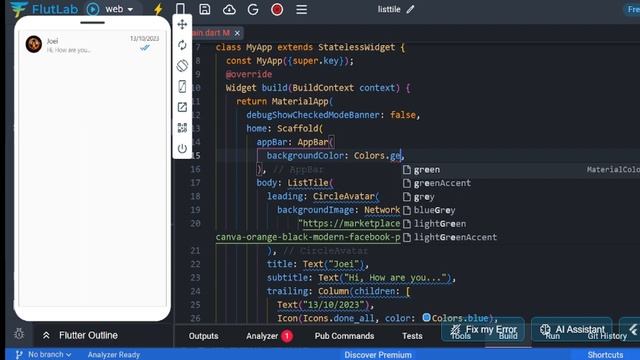Click Joei avatar in emulator
Screen dimensions: 640x360
33,44
